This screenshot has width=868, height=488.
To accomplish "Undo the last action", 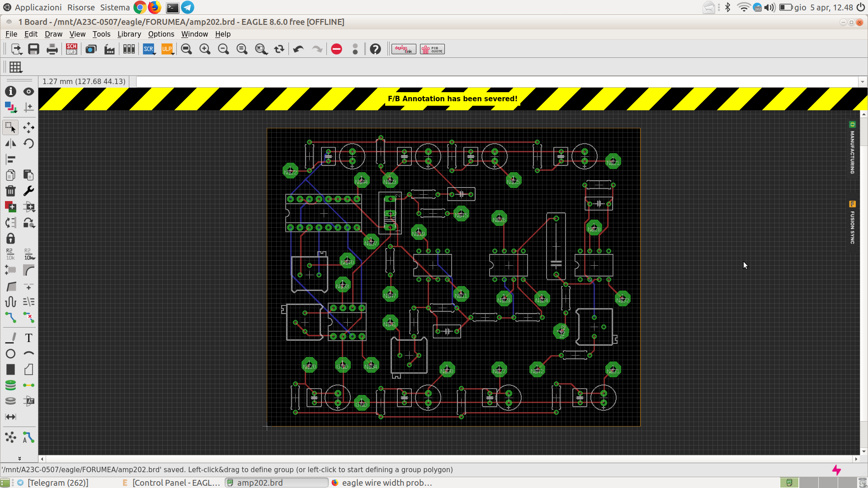I will (298, 49).
